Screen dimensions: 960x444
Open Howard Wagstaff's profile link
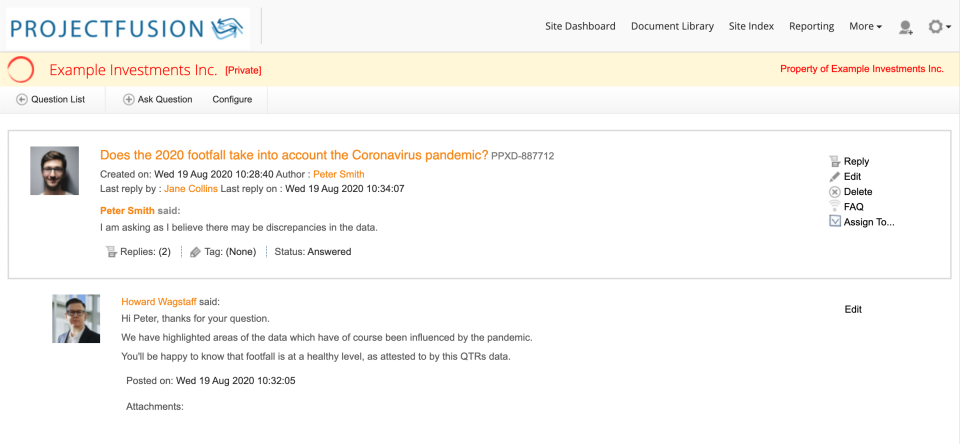159,301
